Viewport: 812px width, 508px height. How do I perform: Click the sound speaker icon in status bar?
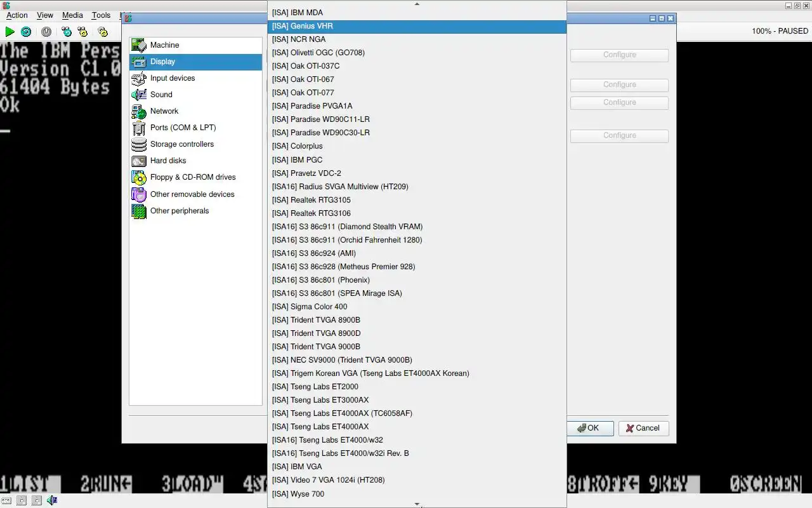52,500
